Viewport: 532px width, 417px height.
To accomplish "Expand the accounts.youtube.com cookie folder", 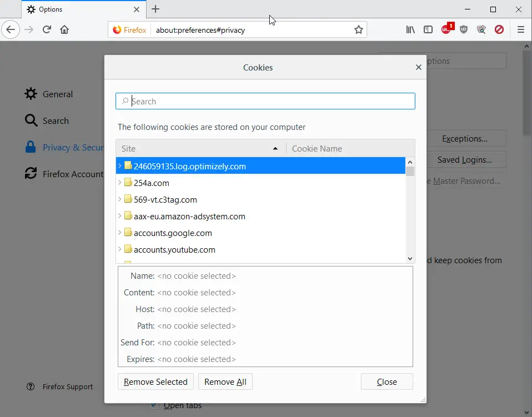I will 120,249.
